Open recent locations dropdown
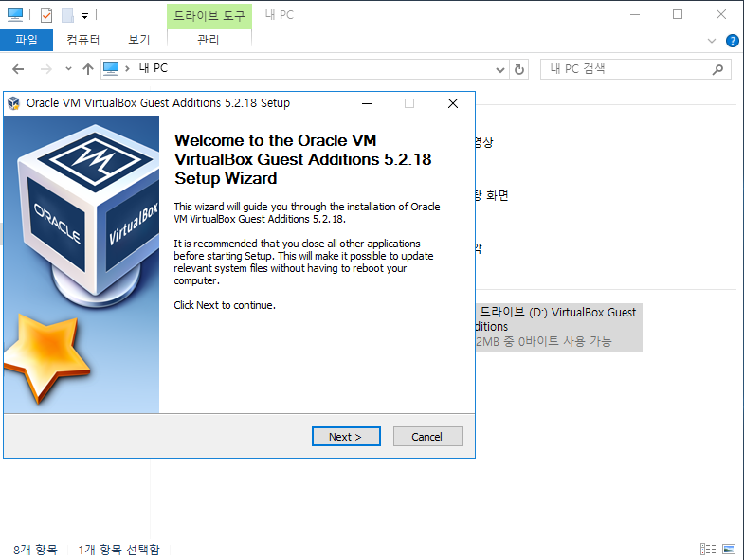The image size is (744, 560). (x=69, y=69)
